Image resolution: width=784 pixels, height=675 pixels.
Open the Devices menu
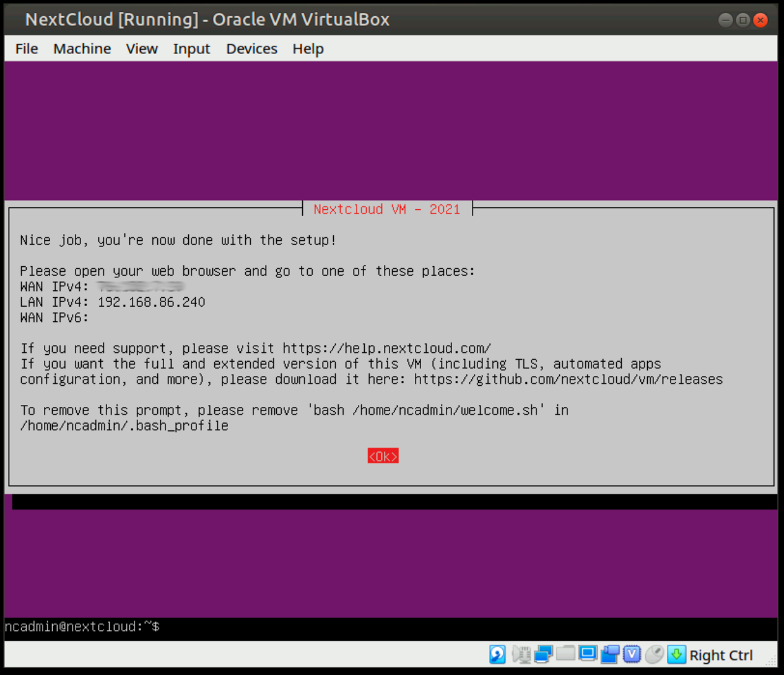pos(251,48)
